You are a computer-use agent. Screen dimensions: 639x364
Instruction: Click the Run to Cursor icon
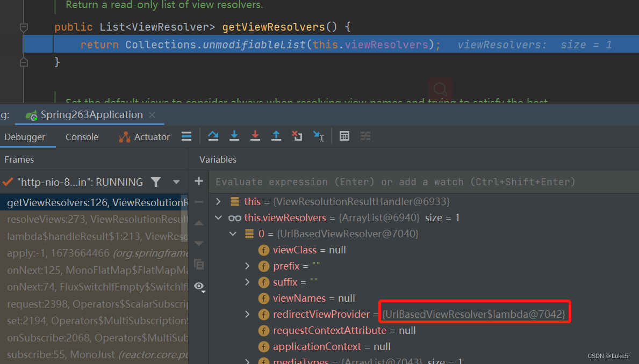[318, 136]
